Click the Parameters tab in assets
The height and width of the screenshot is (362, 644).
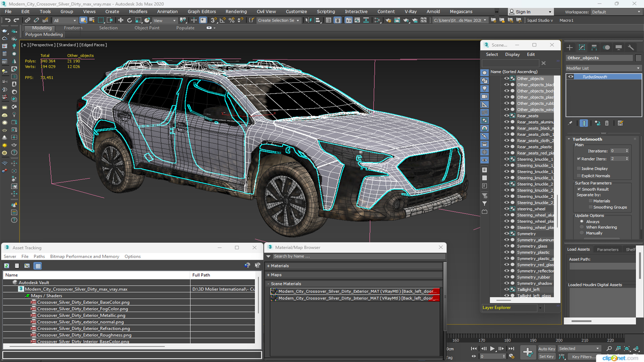click(608, 249)
